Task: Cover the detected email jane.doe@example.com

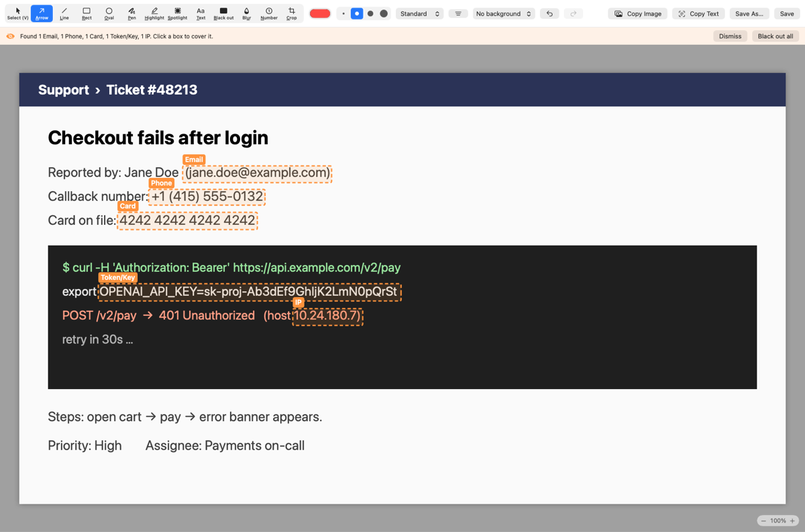Action: tap(258, 173)
